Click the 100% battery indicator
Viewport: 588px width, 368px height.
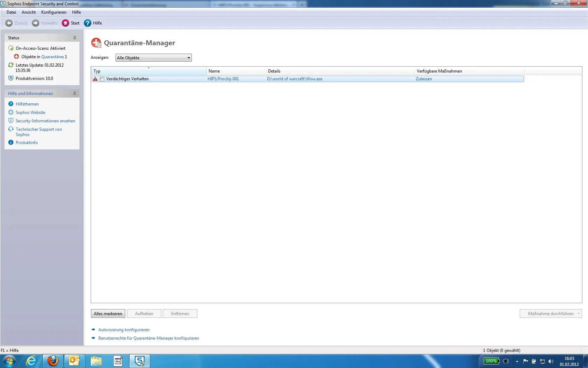tap(491, 361)
